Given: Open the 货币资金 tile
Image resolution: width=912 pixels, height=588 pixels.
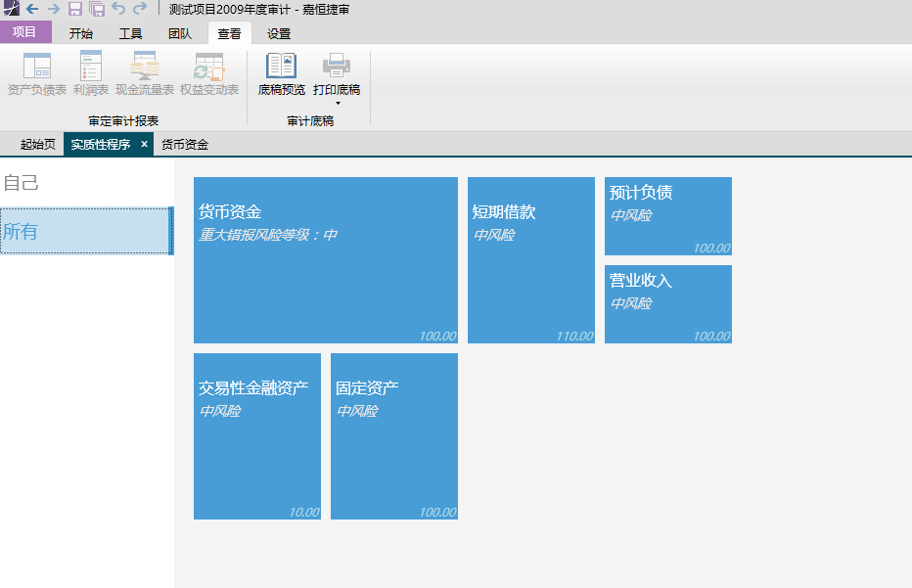Looking at the screenshot, I should pyautogui.click(x=326, y=260).
